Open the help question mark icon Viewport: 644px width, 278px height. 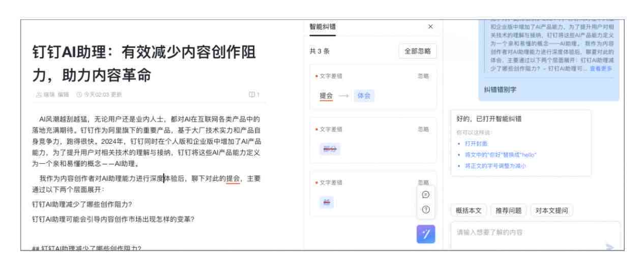[x=426, y=209]
